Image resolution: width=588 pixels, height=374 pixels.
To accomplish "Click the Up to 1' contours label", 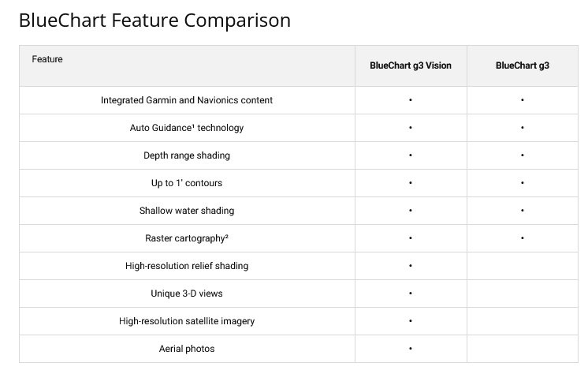I will tap(187, 183).
